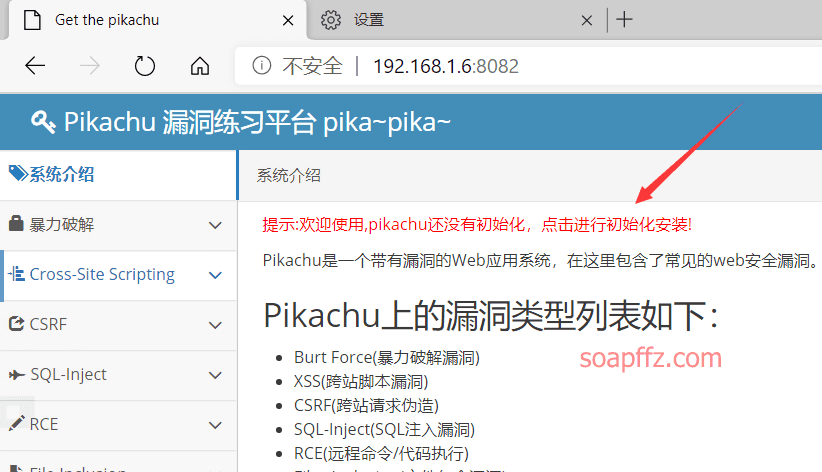View site info via the 不安全 icon

pyautogui.click(x=262, y=66)
